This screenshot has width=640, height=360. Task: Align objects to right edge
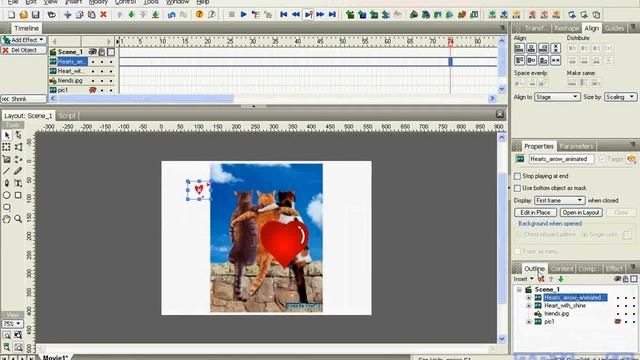point(543,48)
